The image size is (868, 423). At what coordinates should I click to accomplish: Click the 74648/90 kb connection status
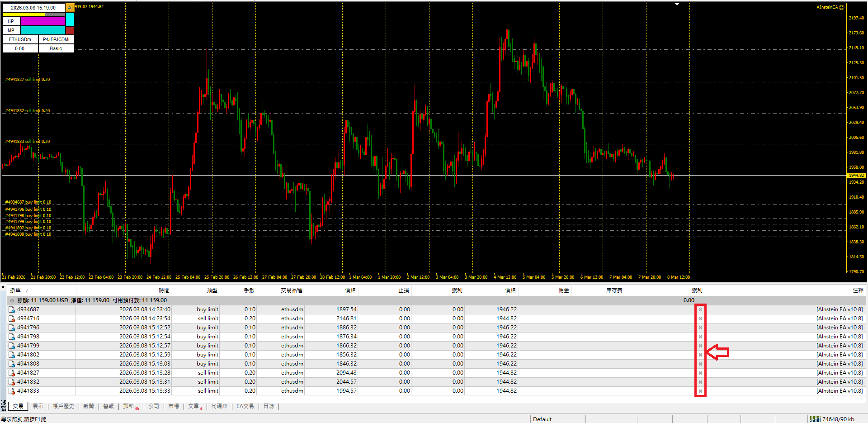click(838, 419)
